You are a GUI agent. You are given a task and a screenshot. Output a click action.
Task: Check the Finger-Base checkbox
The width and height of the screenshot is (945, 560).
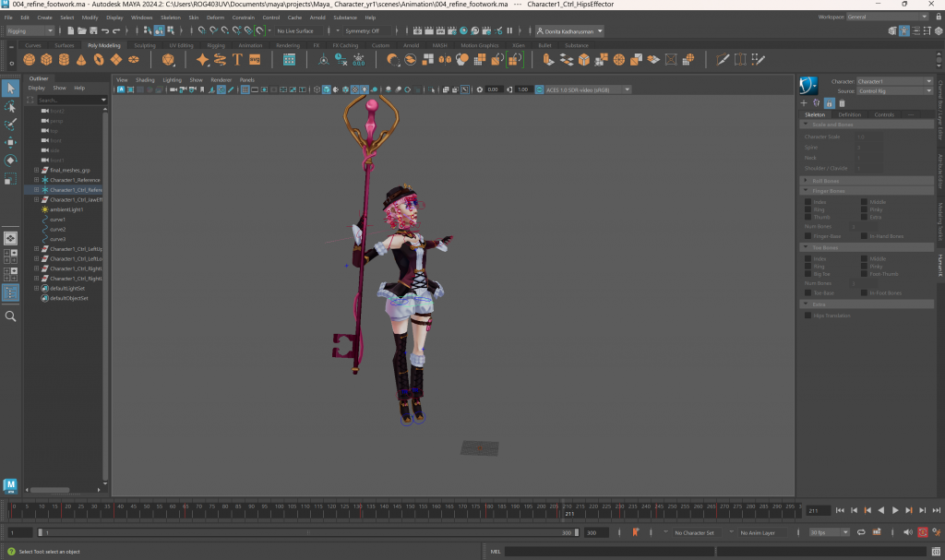[x=808, y=236]
